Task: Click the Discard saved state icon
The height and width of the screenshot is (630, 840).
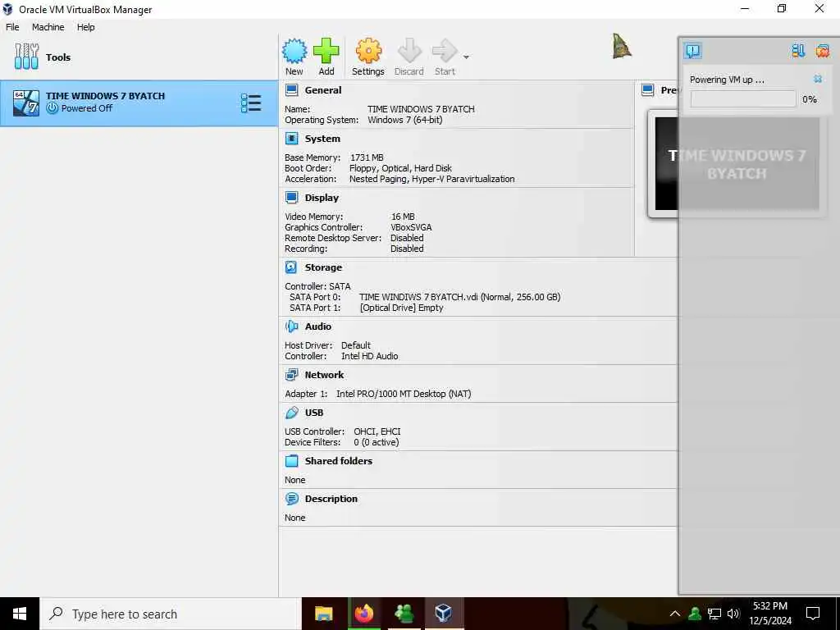Action: pyautogui.click(x=409, y=52)
